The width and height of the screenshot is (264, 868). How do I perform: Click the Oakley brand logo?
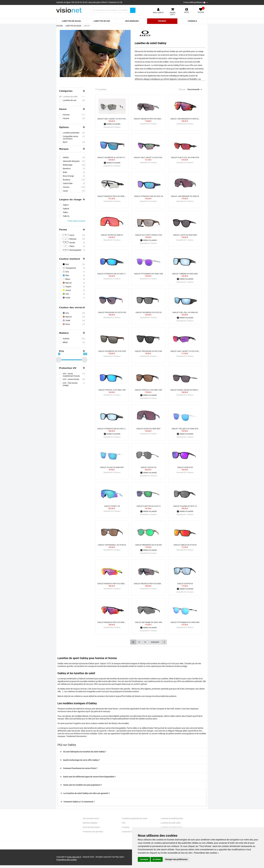(145, 34)
